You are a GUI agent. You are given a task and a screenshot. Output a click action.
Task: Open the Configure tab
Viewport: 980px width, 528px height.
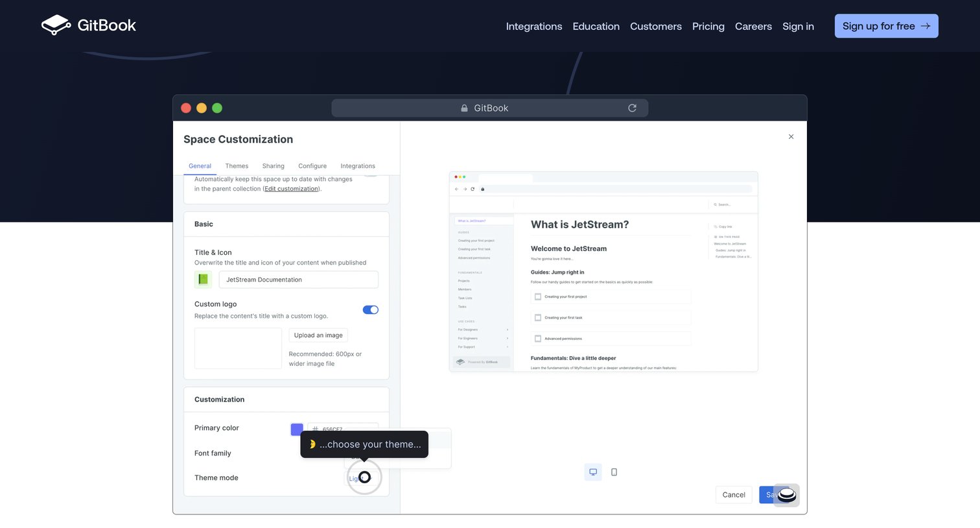pyautogui.click(x=312, y=166)
